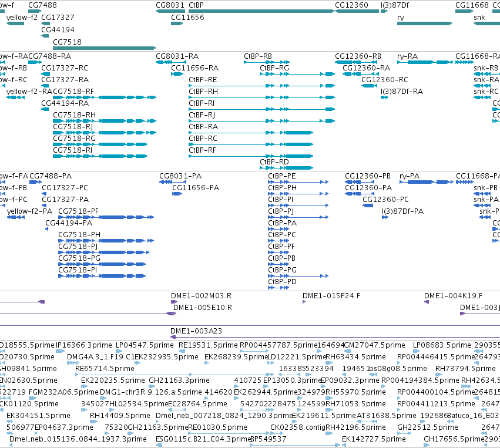Click EST IP16366.3prime
Screen dimensions: 500x448
84,345
